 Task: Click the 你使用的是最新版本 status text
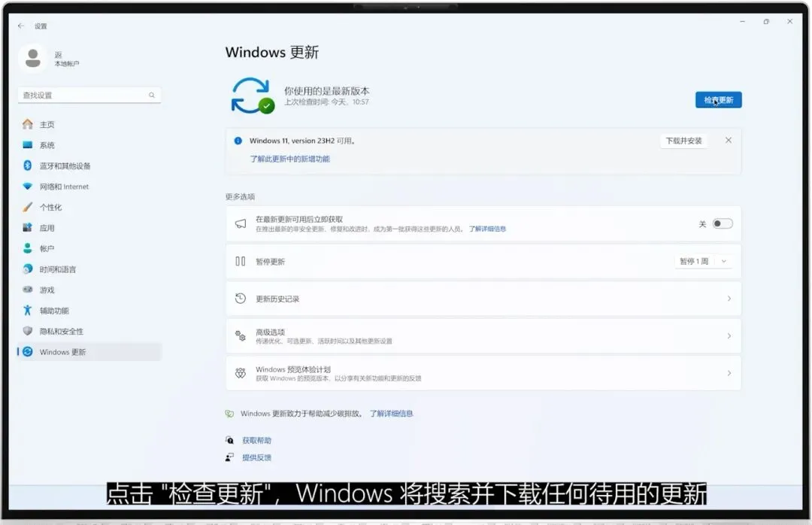[x=327, y=91]
